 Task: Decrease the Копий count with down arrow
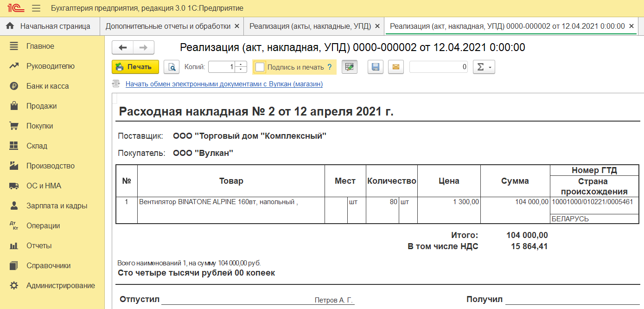pos(241,70)
